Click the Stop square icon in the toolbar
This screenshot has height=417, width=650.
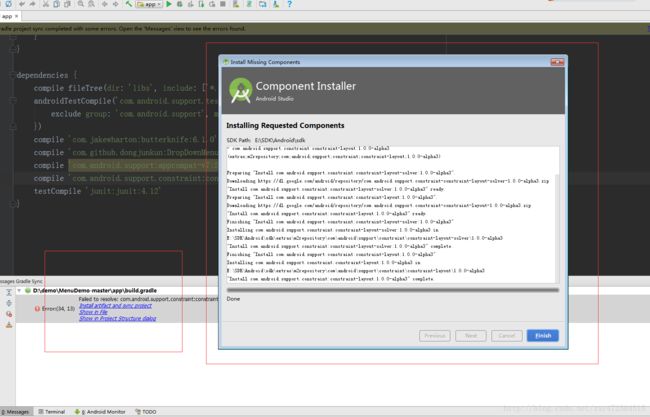[x=223, y=4]
